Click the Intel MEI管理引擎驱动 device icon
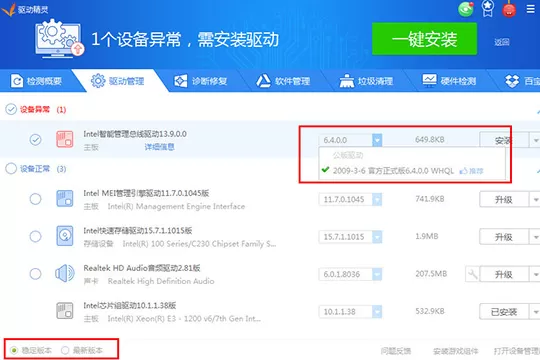Viewport: 540px width, 360px height. [65, 199]
